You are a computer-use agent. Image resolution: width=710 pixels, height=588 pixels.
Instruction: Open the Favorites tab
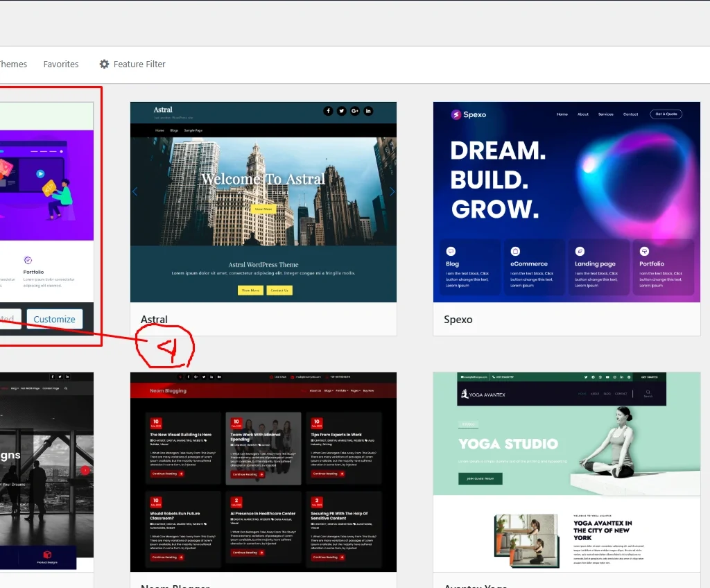(61, 64)
